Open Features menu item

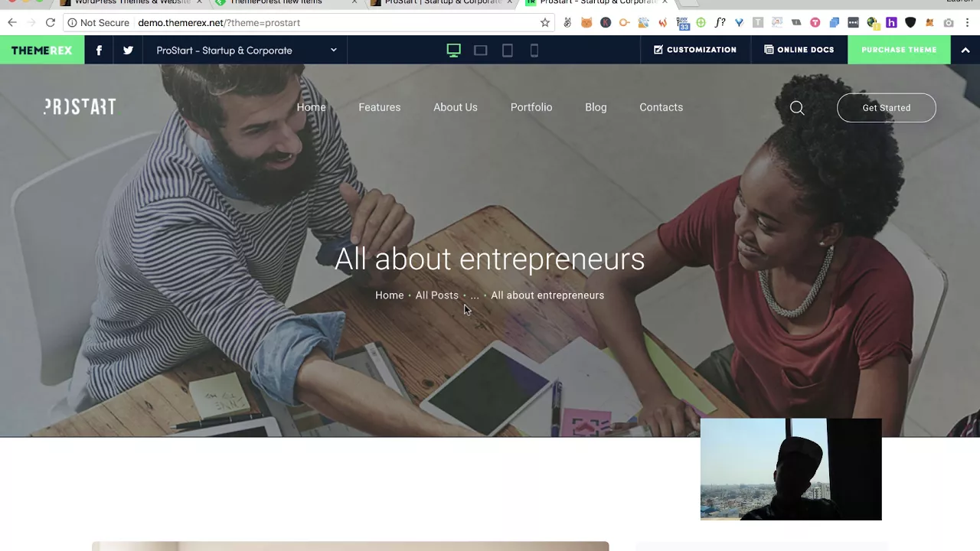(x=380, y=107)
